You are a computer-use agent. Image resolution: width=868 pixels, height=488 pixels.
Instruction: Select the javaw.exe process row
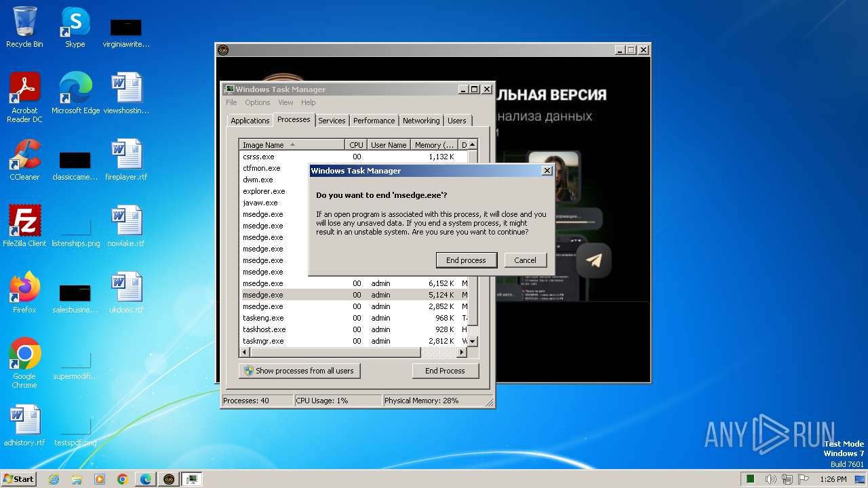tap(275, 203)
